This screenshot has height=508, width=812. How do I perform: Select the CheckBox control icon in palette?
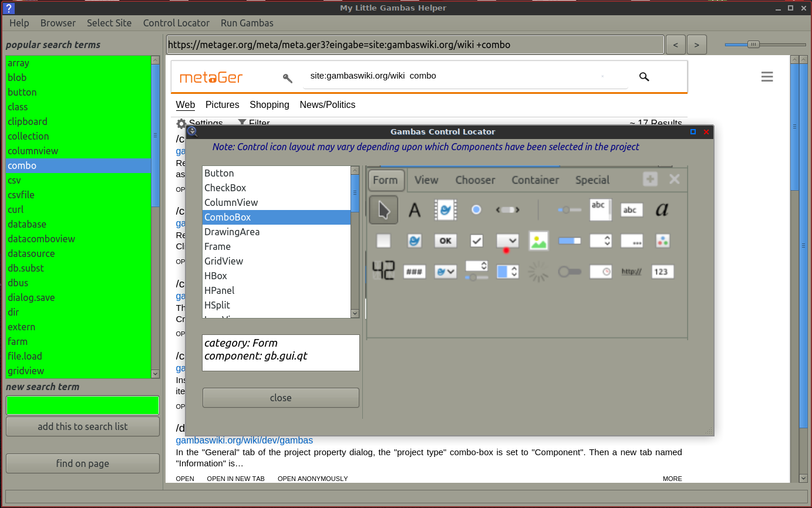point(476,241)
